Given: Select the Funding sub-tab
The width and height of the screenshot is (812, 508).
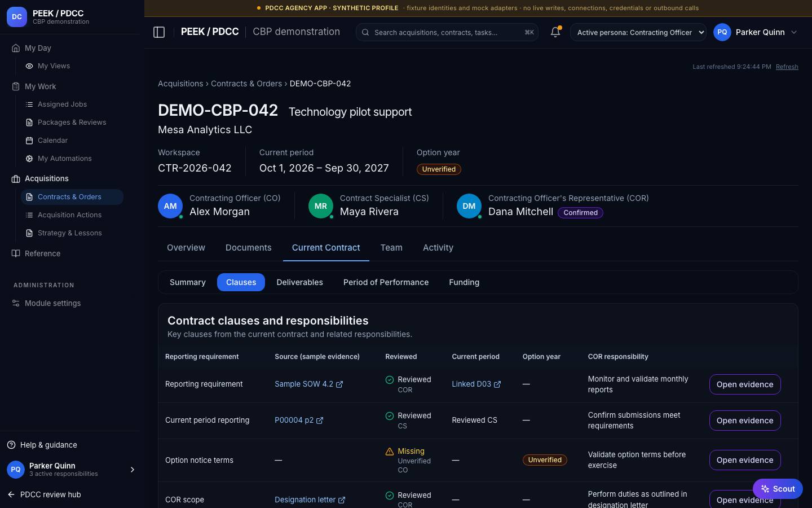Looking at the screenshot, I should click(x=464, y=282).
